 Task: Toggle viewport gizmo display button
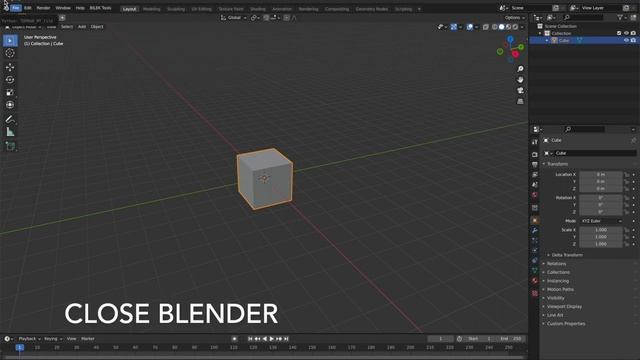(453, 27)
